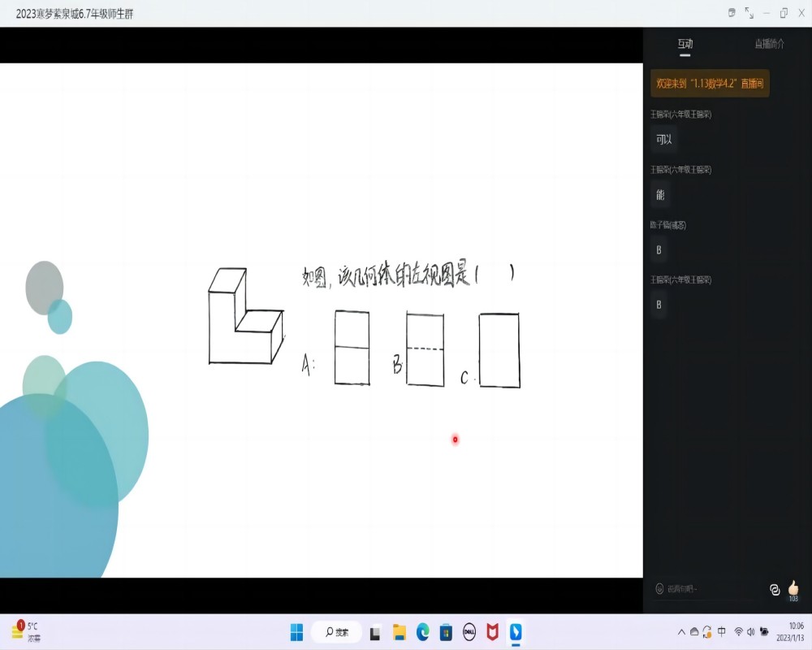Screen dimensions: 812x650
Task: Open the weather widget showing 5°C
Action: point(24,631)
